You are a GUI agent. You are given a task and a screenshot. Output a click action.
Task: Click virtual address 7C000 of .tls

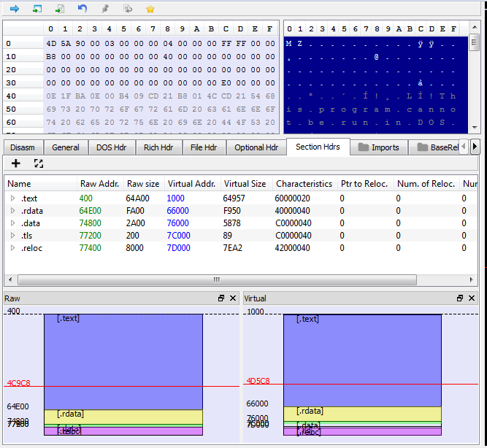click(x=178, y=236)
